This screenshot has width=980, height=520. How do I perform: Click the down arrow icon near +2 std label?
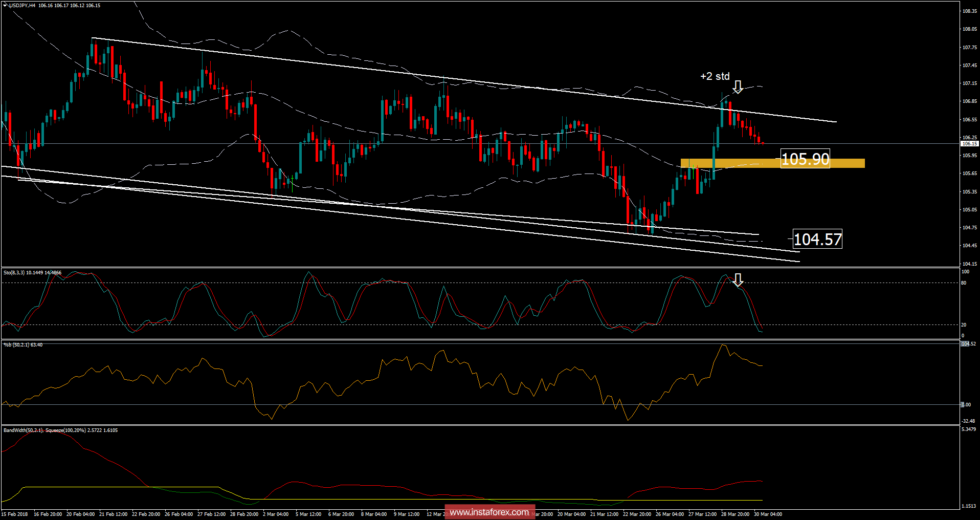[x=738, y=88]
